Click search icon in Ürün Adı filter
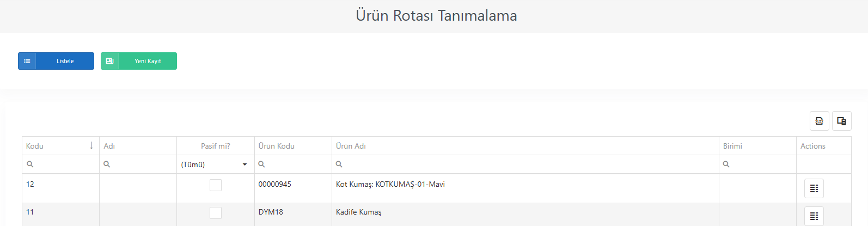Image resolution: width=868 pixels, height=226 pixels. click(339, 164)
